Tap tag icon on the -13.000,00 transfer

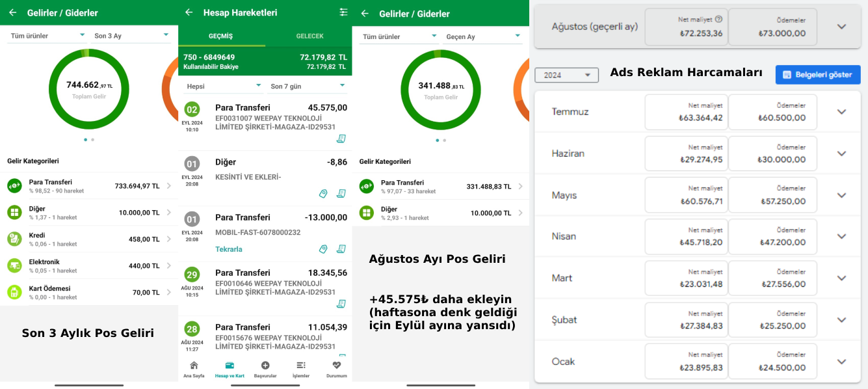point(323,249)
